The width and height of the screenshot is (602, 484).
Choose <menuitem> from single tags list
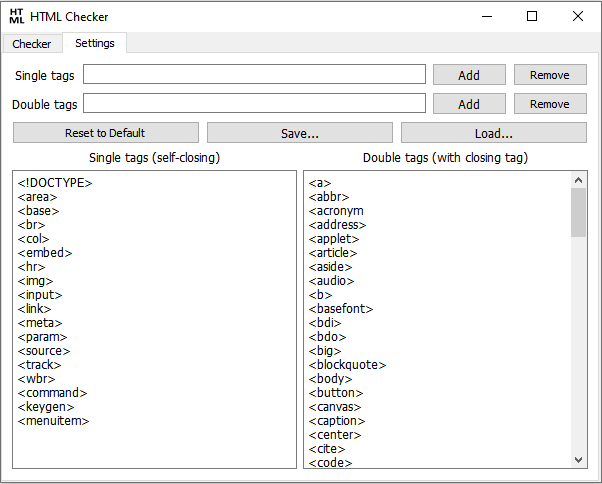coord(53,421)
